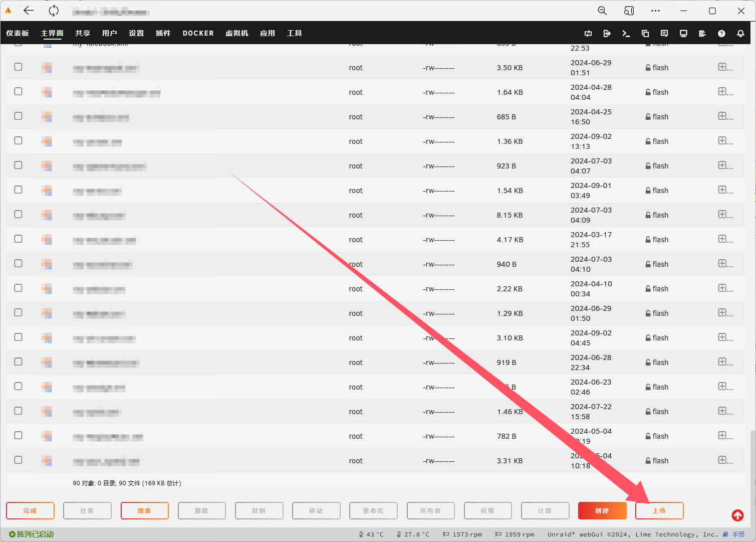The image size is (756, 542).
Task: Open the web terminal icon
Action: point(626,34)
